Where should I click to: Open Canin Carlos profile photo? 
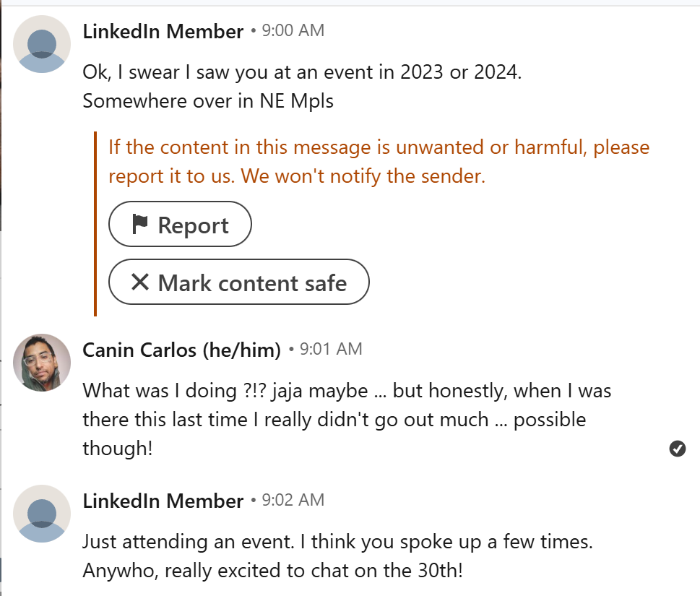42,363
